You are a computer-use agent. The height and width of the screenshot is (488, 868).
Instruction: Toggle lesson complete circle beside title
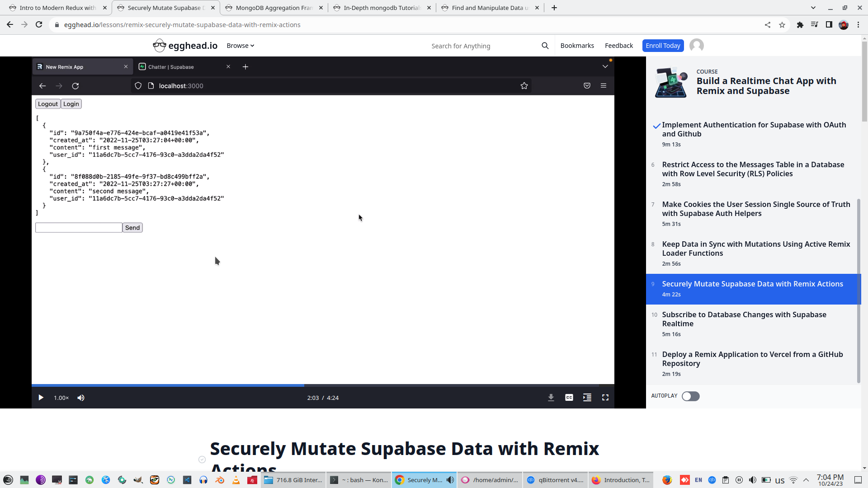202,460
